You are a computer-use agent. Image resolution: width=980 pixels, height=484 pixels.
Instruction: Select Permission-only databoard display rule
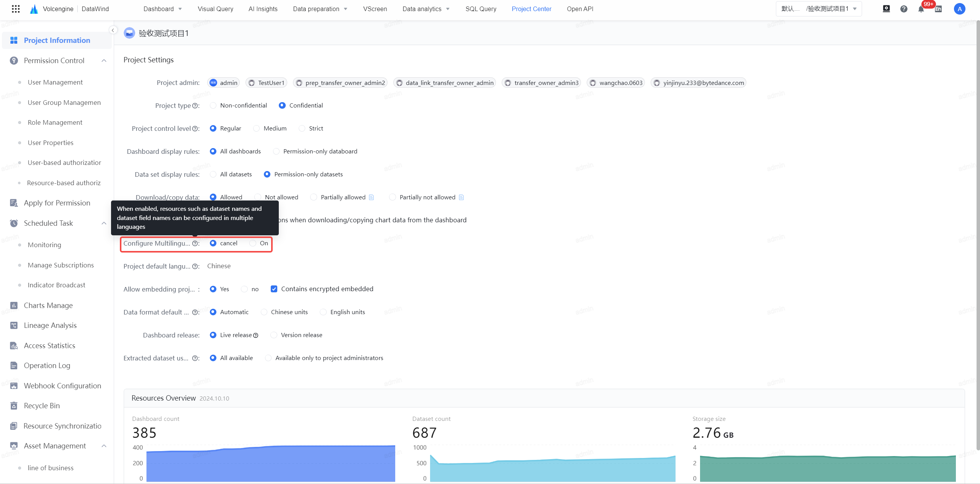[x=276, y=151]
